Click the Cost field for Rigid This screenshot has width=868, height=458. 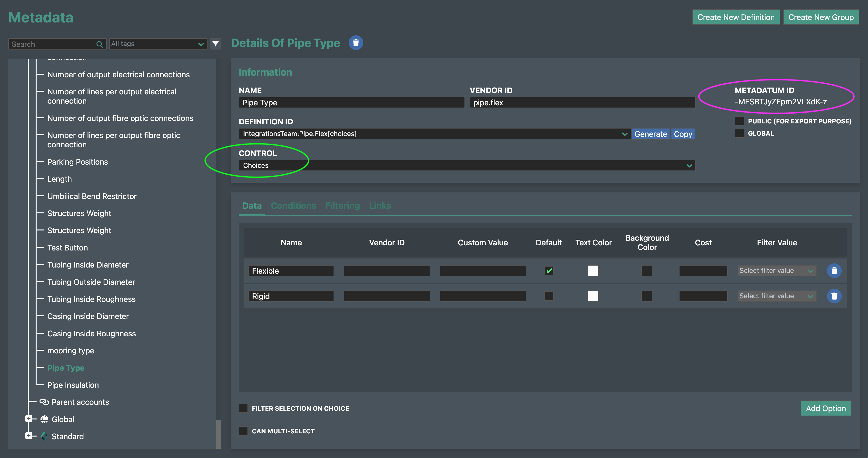click(x=703, y=296)
